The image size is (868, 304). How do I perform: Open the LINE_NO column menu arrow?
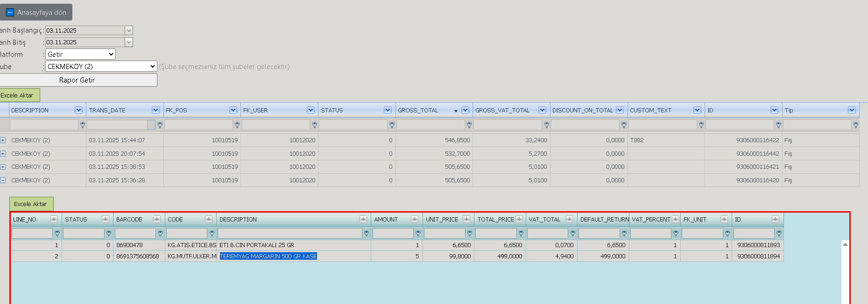click(x=54, y=219)
